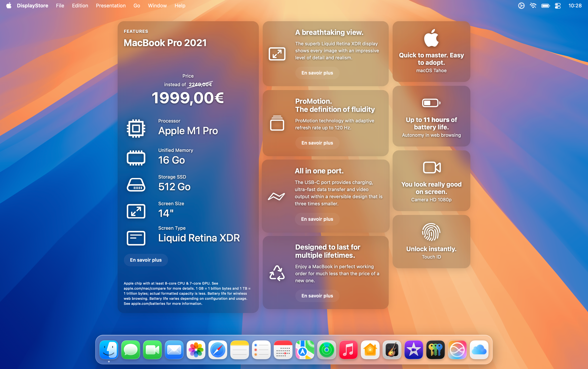Click the stacked layers ProMotion icon
This screenshot has height=369, width=588.
(x=277, y=123)
